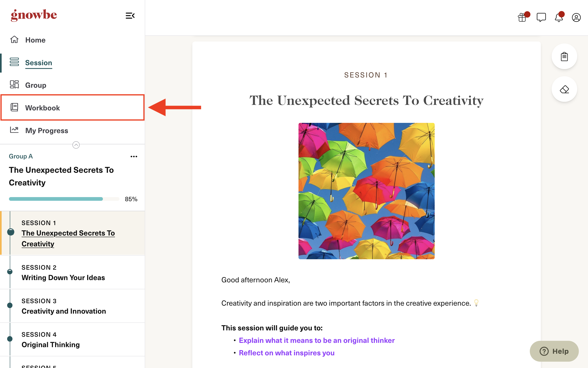588x368 pixels.
Task: Click the SESSION 1 heading in content
Action: 366,75
